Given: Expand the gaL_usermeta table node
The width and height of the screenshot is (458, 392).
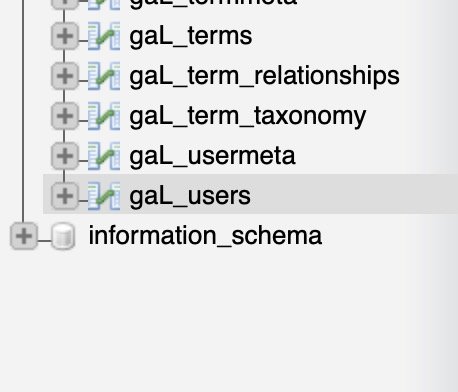Looking at the screenshot, I should pyautogui.click(x=65, y=156).
